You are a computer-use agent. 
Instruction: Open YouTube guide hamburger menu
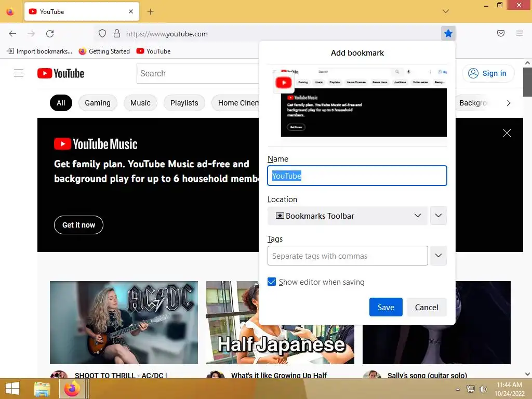pyautogui.click(x=19, y=73)
